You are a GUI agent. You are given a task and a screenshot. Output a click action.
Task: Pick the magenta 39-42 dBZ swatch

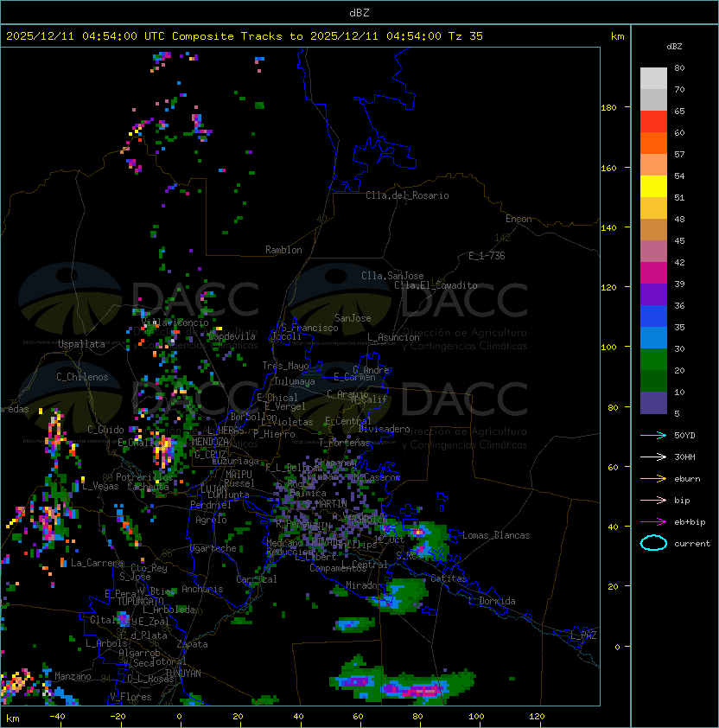point(653,273)
